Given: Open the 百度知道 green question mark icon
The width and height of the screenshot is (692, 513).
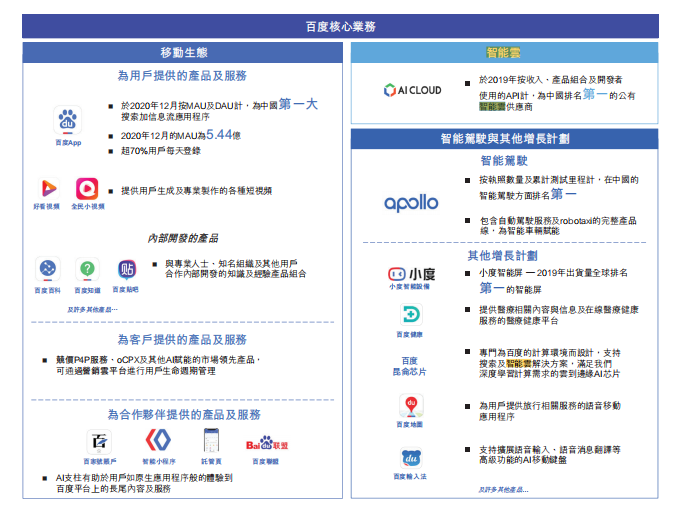Looking at the screenshot, I should pos(87,269).
